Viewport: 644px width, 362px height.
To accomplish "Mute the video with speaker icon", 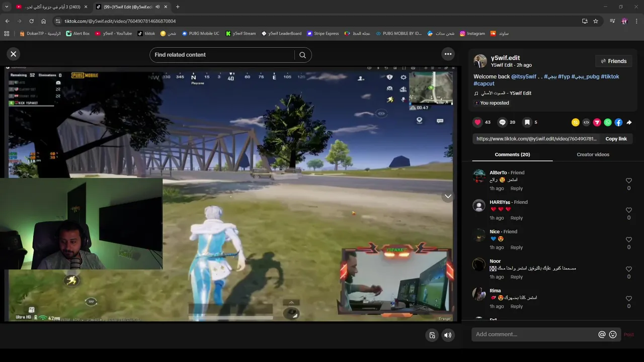I will (x=448, y=335).
